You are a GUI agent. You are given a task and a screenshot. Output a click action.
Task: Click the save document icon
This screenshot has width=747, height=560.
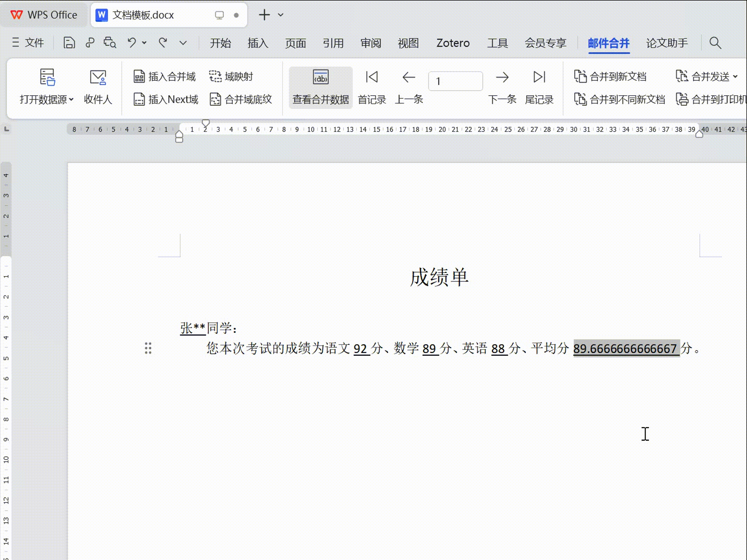pos(69,43)
